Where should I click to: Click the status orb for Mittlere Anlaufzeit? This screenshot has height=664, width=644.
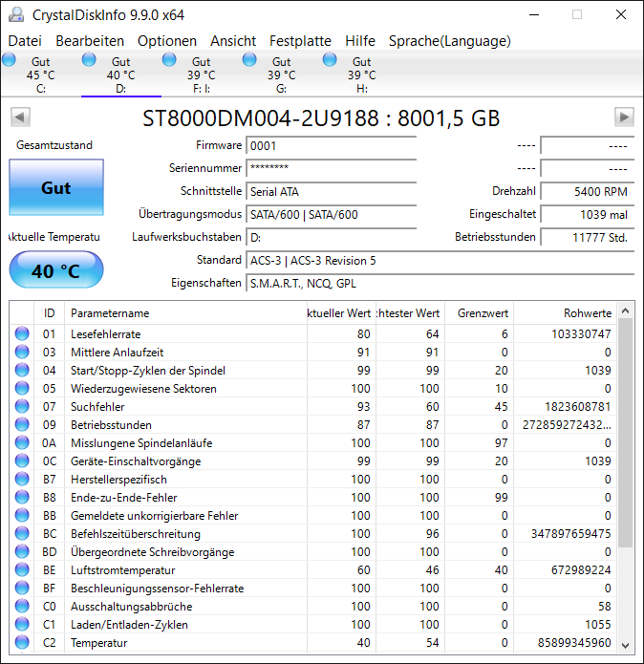point(22,352)
